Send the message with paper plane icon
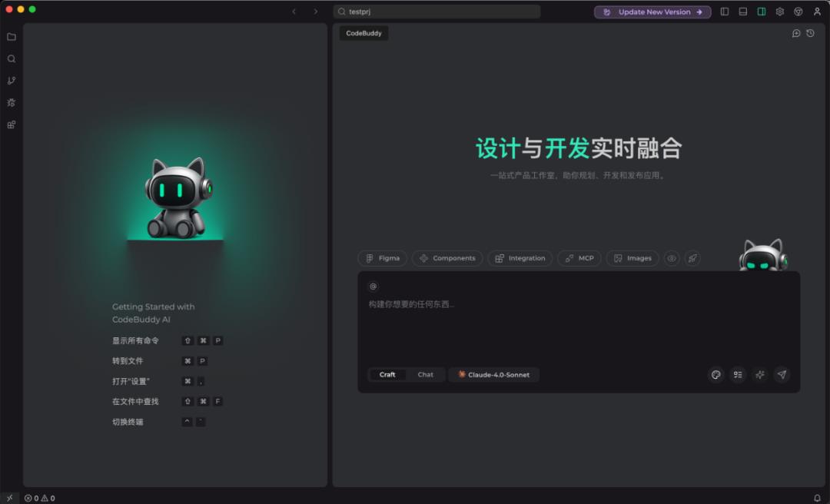The height and width of the screenshot is (504, 830). click(782, 375)
